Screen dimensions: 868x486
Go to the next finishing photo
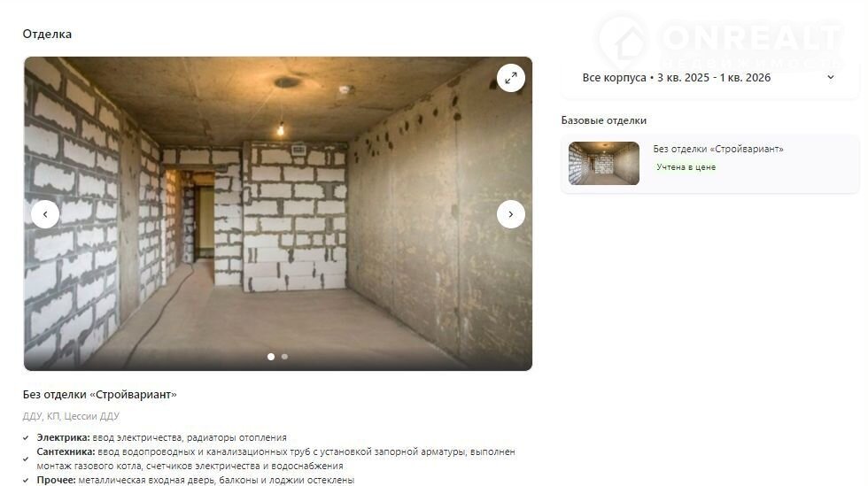tap(510, 214)
